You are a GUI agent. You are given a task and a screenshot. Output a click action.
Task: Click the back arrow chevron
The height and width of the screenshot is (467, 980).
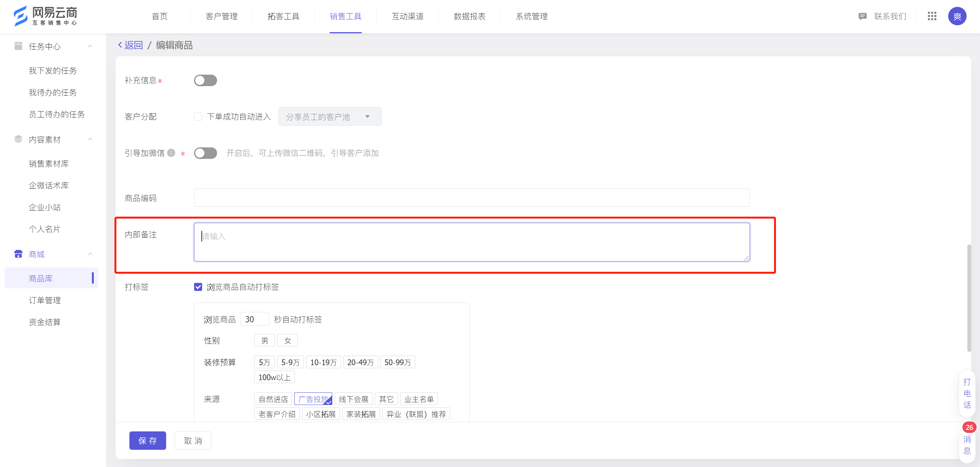pos(120,45)
